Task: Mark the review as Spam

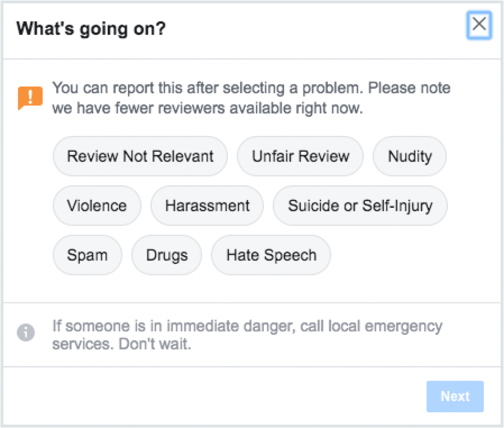Action: click(x=87, y=255)
